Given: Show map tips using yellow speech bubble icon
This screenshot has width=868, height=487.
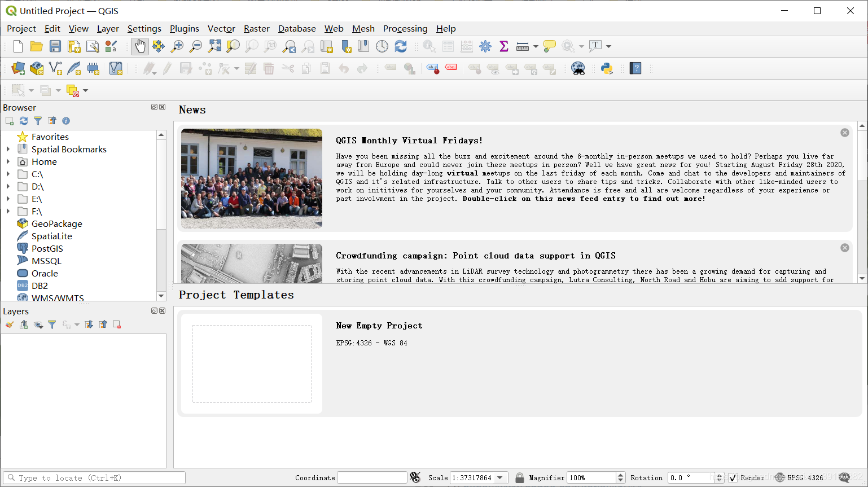Looking at the screenshot, I should coord(550,46).
